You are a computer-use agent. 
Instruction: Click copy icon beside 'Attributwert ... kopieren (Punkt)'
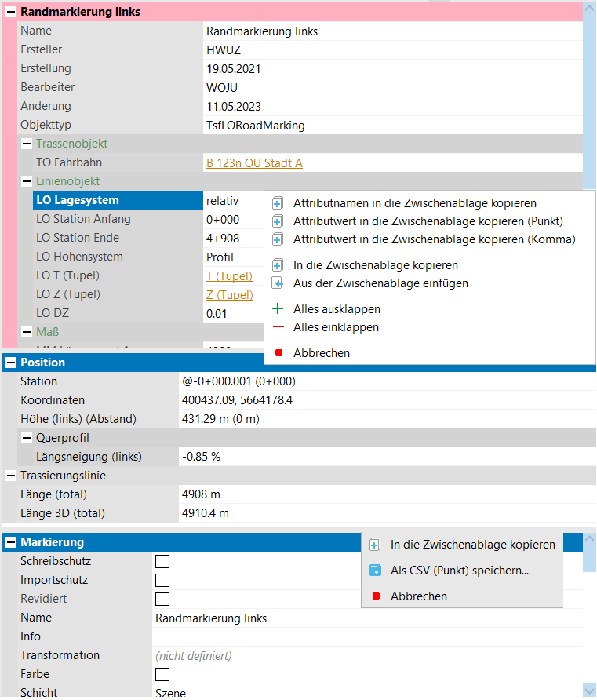tap(277, 221)
